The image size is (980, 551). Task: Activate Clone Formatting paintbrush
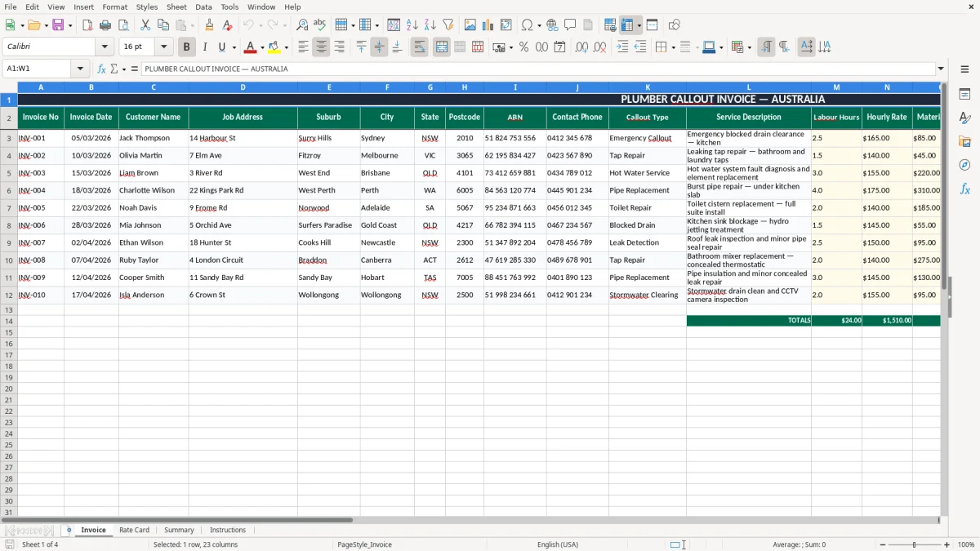[209, 25]
